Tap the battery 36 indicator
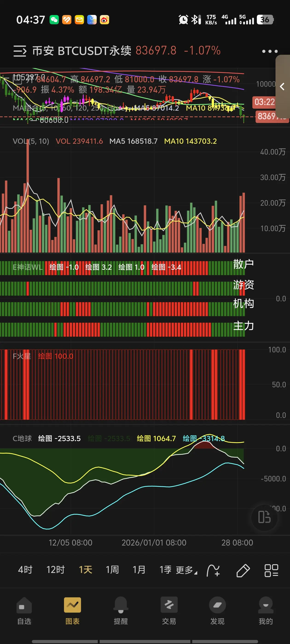The width and height of the screenshot is (290, 644). [265, 20]
